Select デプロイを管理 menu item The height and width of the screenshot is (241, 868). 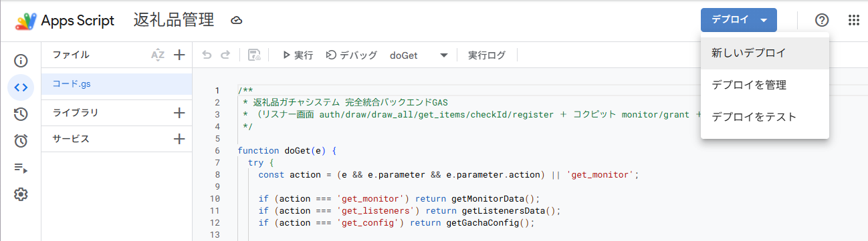[765, 85]
